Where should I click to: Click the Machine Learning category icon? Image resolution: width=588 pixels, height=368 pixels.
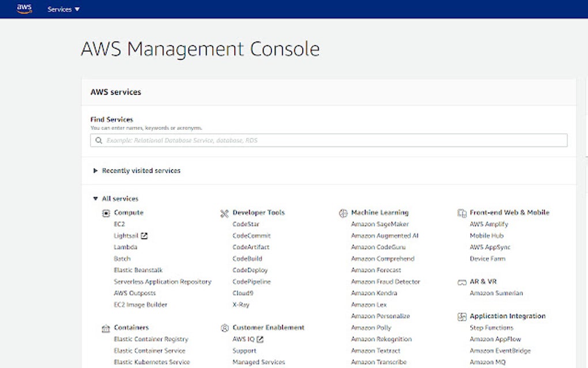(x=345, y=213)
